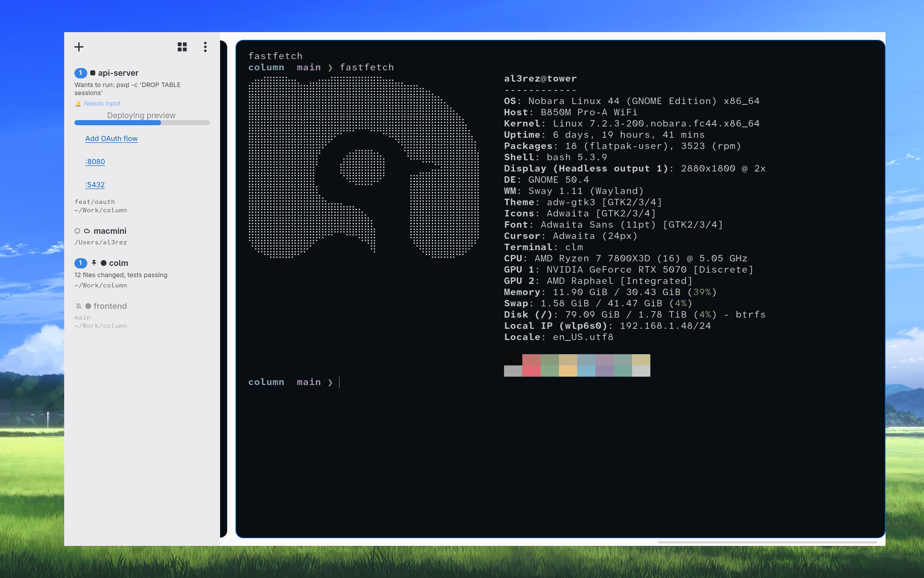Focus the terminal prompt at the cursor
The image size is (924, 578).
pyautogui.click(x=339, y=382)
